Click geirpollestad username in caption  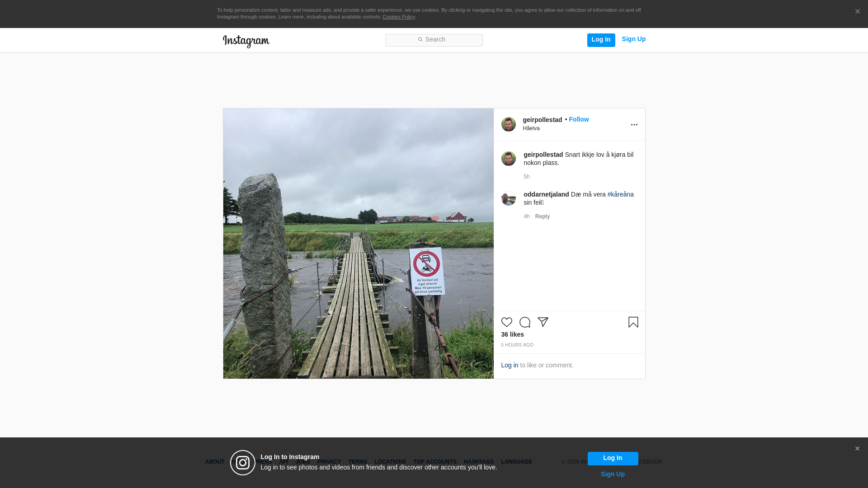[543, 155]
